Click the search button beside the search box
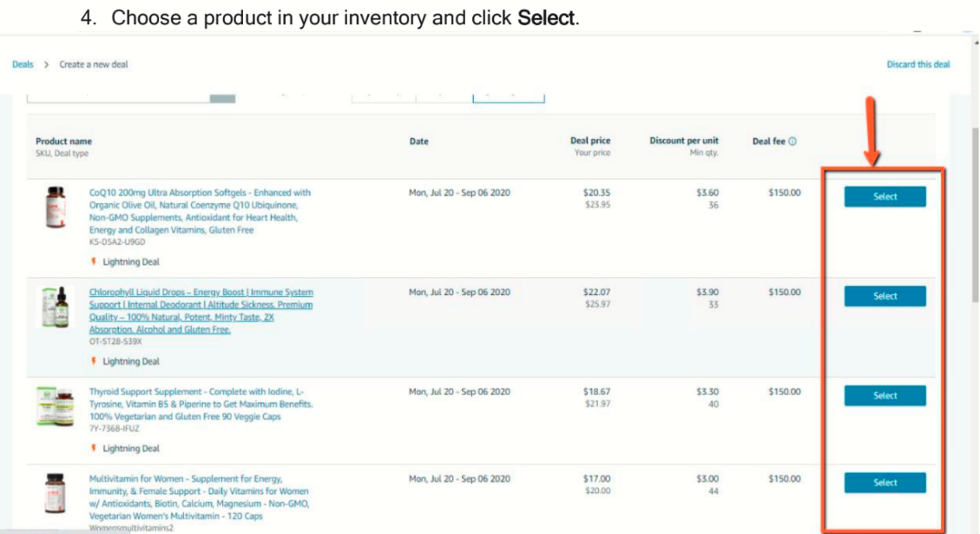This screenshot has height=534, width=980. [x=223, y=97]
